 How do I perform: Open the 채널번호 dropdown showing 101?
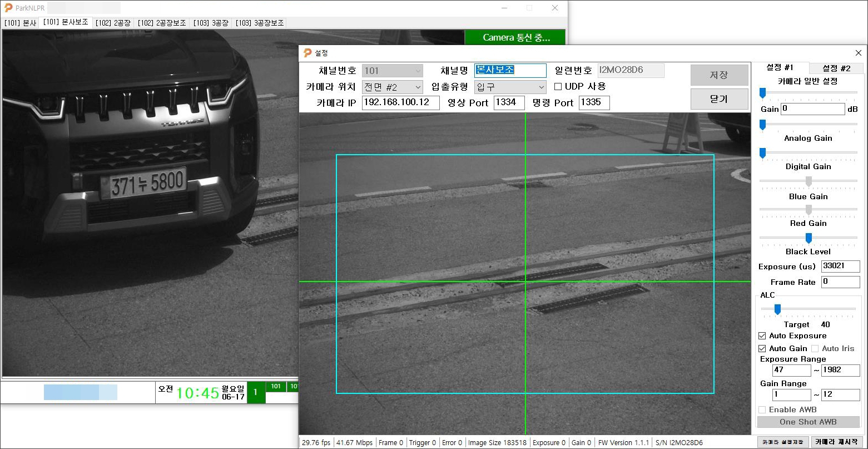click(393, 71)
